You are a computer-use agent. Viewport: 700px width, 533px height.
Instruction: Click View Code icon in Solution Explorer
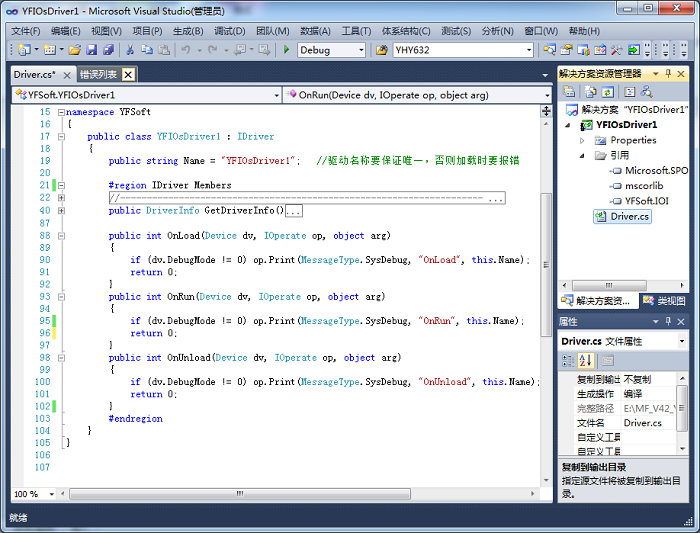pyautogui.click(x=629, y=92)
